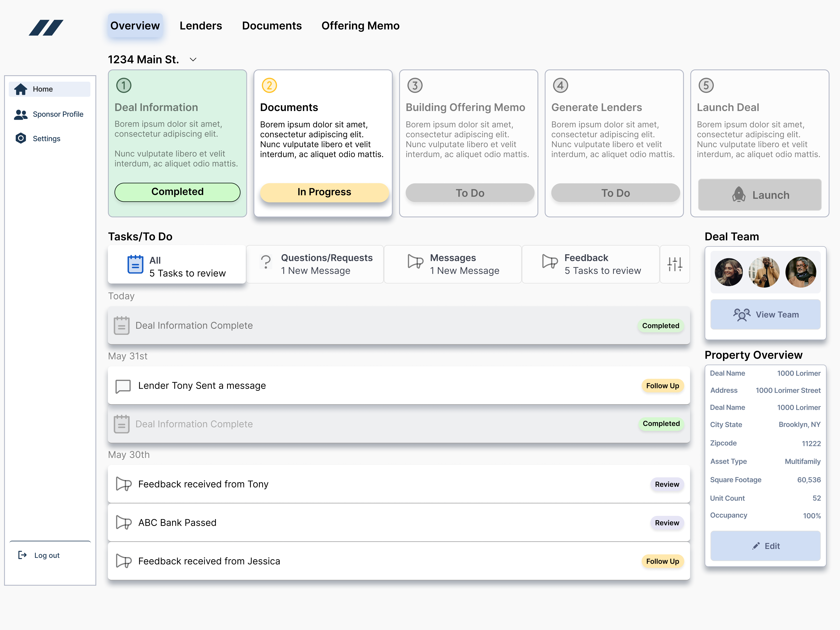Select the Questions/Requests task filter

tap(315, 264)
